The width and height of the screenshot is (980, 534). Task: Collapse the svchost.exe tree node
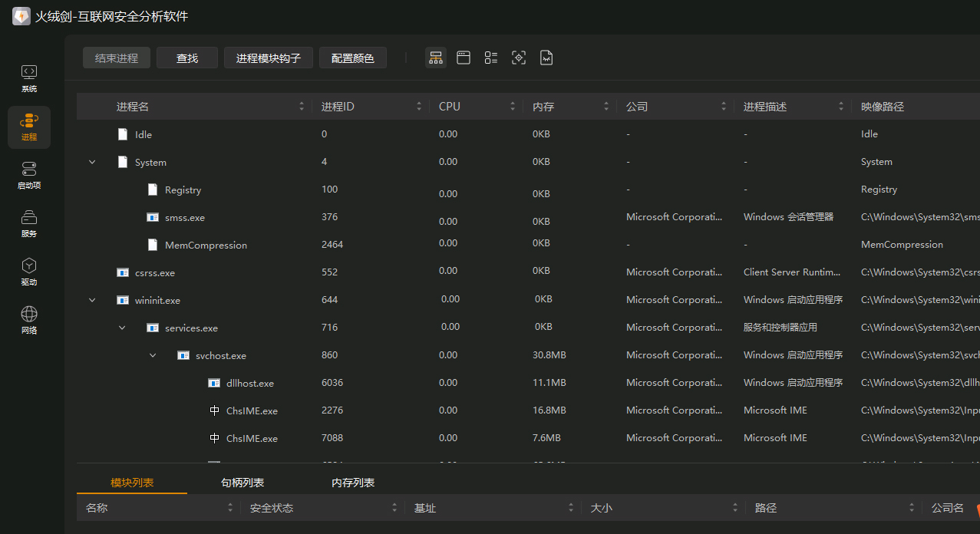153,355
